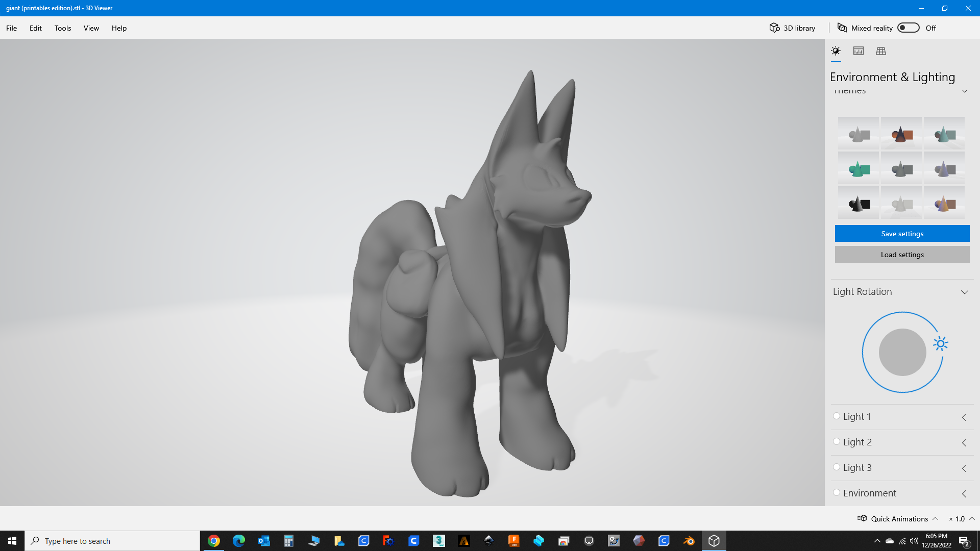Screen dimensions: 980x551
Task: Click the OneDrive cloud tray icon
Action: click(890, 541)
